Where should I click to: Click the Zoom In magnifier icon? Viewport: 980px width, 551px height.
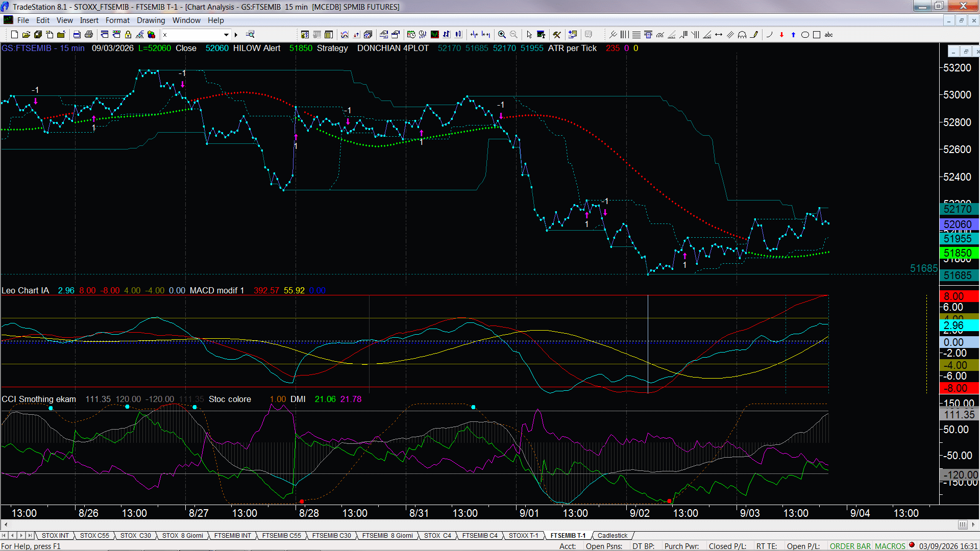(502, 35)
